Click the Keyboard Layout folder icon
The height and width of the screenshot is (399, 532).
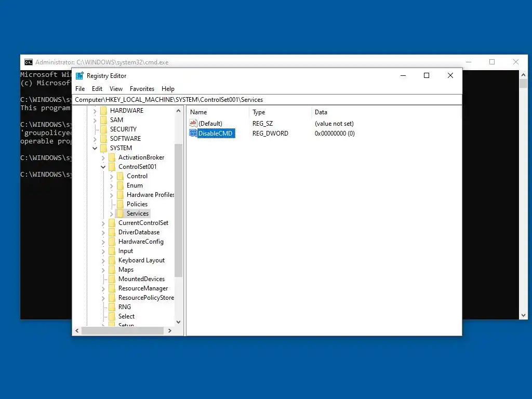point(112,260)
